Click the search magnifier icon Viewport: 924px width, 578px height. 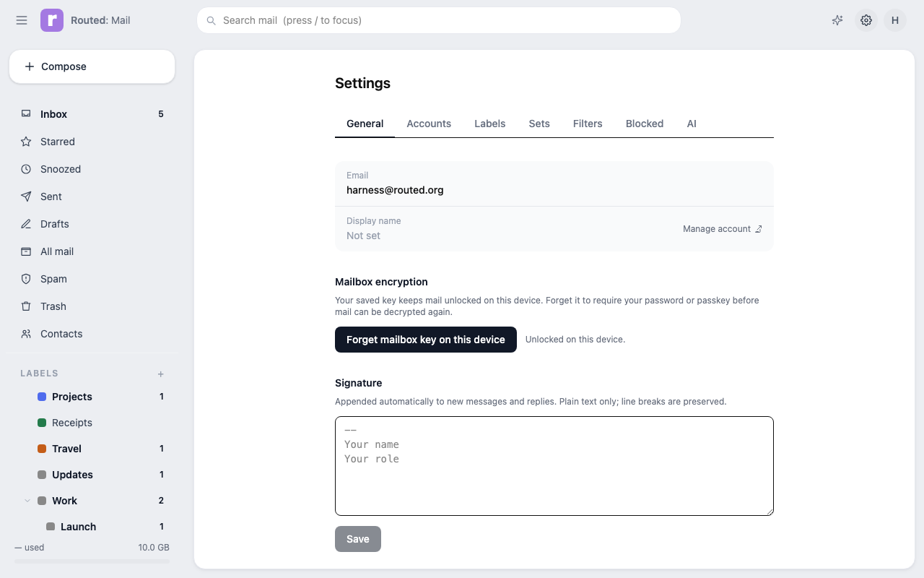[x=212, y=20]
